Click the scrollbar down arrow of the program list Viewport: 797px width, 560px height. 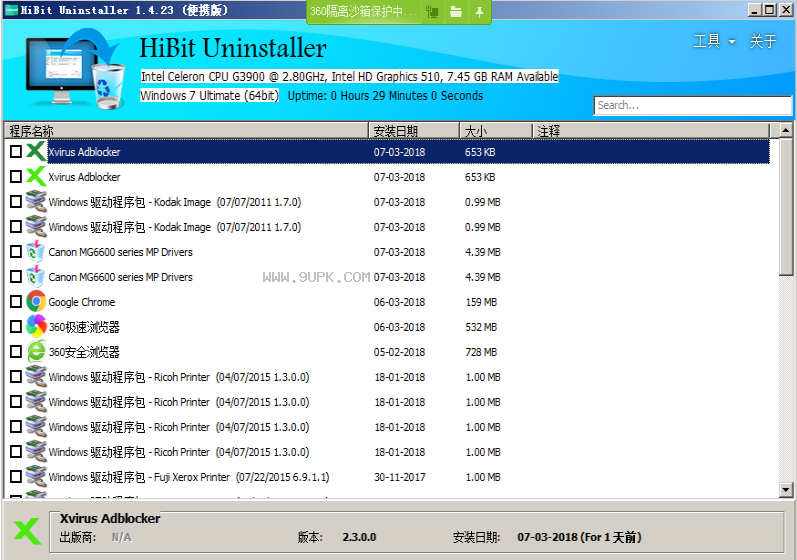(x=786, y=490)
